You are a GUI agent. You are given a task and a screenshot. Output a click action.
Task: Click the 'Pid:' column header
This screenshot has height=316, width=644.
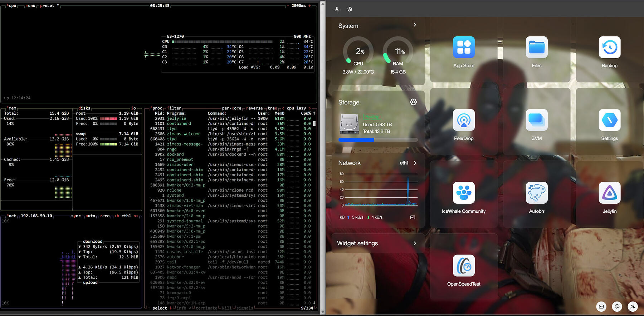160,113
